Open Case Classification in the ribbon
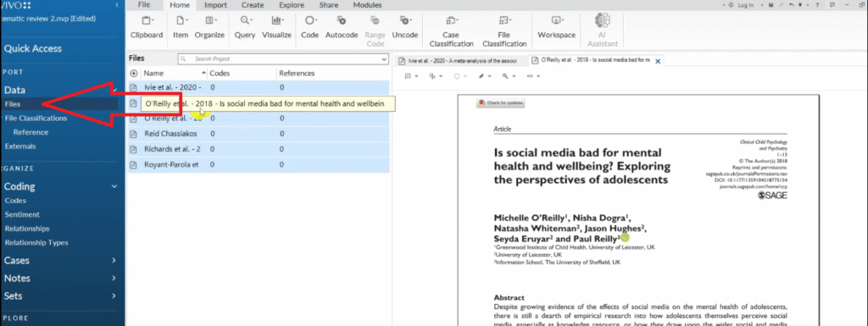This screenshot has height=326, width=868. (x=451, y=31)
